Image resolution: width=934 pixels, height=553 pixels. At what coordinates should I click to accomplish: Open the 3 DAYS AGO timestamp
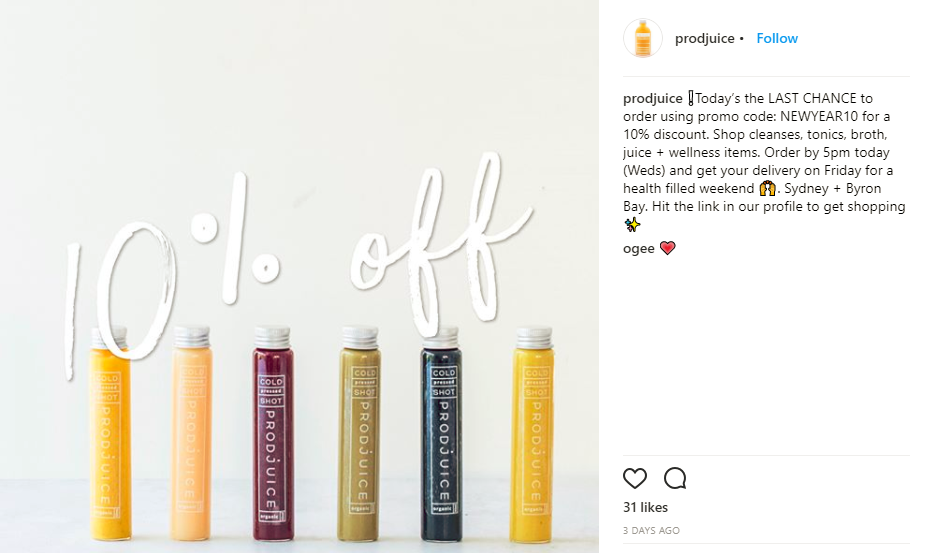coord(651,530)
